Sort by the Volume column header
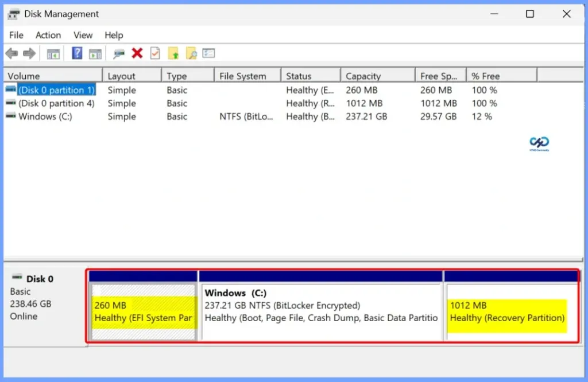Screen dimensions: 588x382 (53, 76)
